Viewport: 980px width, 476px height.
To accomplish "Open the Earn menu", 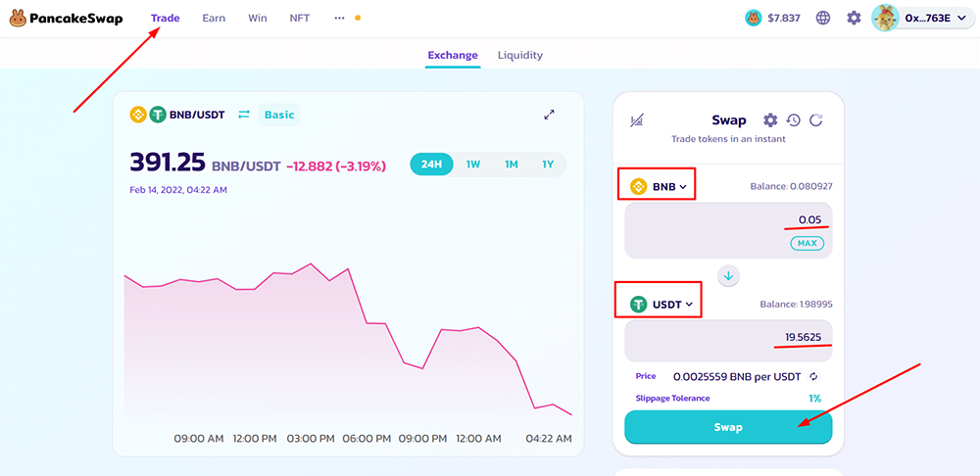I will [x=214, y=18].
